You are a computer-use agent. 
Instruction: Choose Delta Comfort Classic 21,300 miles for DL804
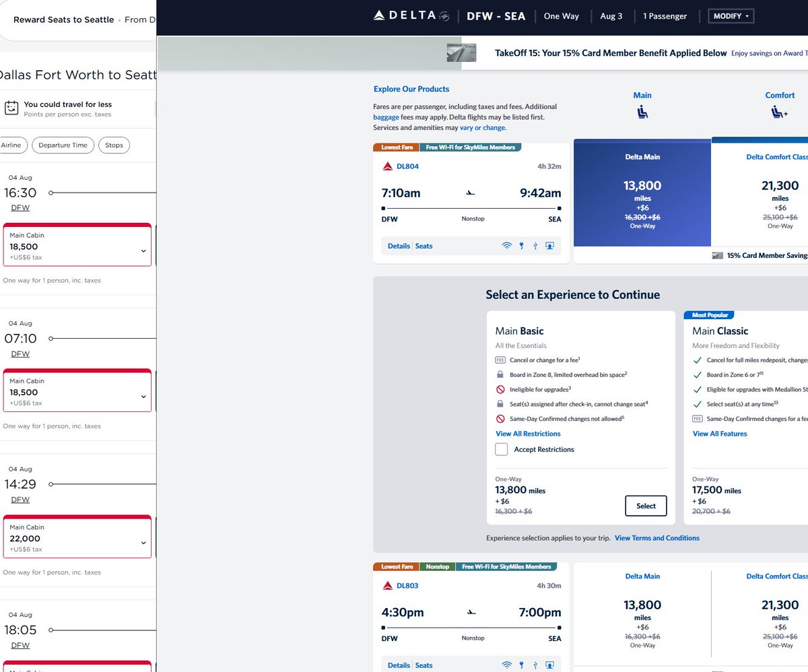pyautogui.click(x=760, y=193)
